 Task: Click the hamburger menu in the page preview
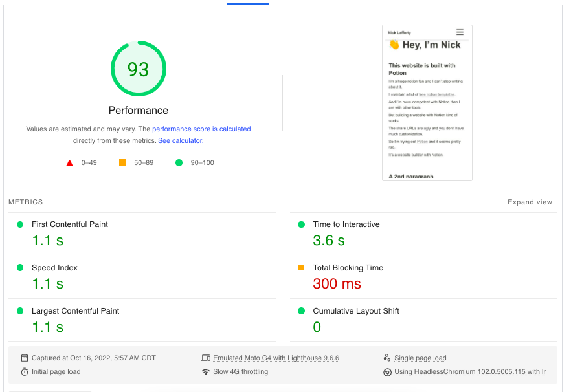coord(460,32)
